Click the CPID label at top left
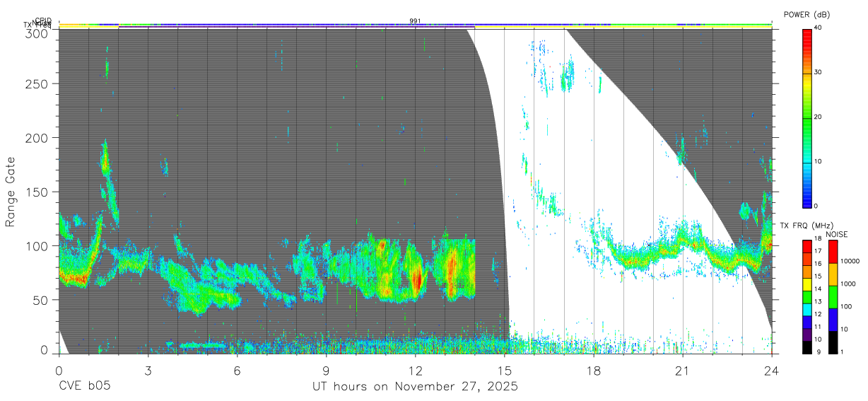Screen dimensions: 868x401 click(x=43, y=21)
